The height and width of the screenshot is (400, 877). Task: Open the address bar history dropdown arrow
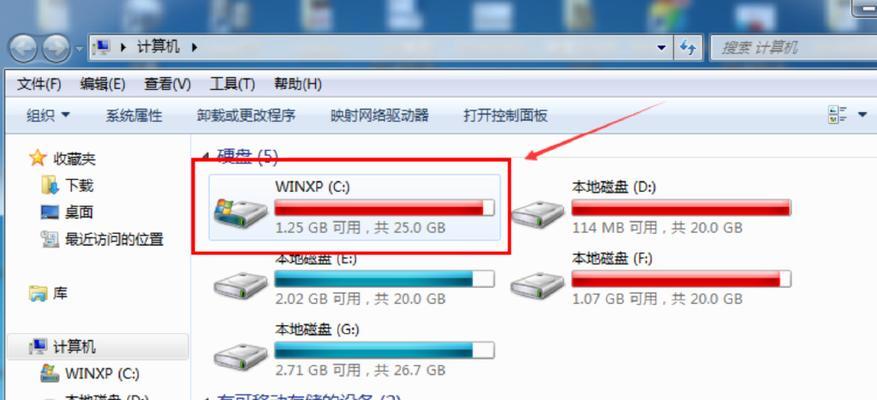(662, 48)
